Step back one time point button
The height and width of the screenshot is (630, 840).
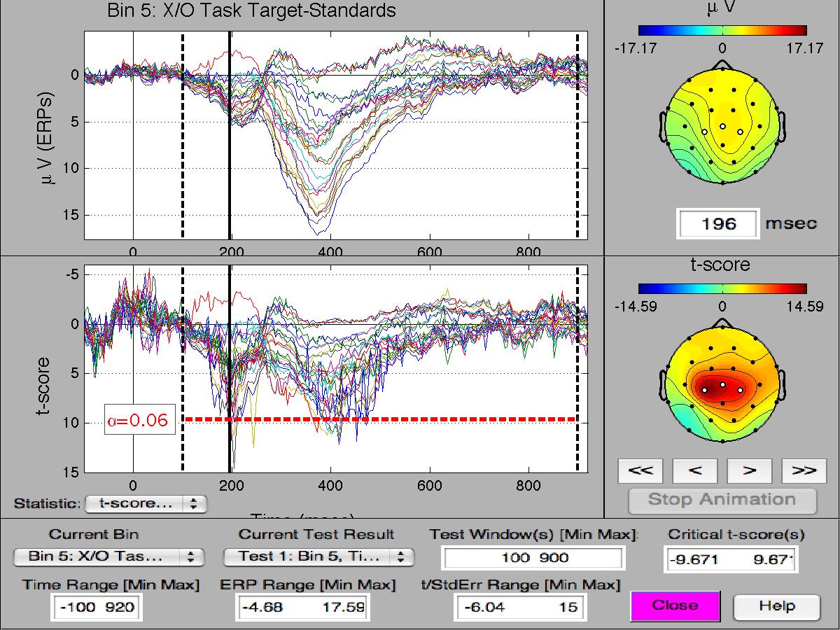pyautogui.click(x=695, y=470)
